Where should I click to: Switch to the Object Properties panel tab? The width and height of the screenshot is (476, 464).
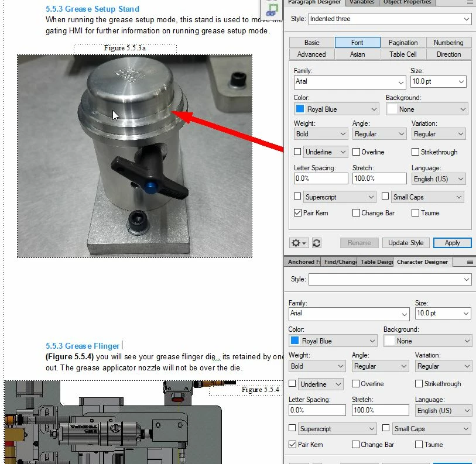[407, 2]
